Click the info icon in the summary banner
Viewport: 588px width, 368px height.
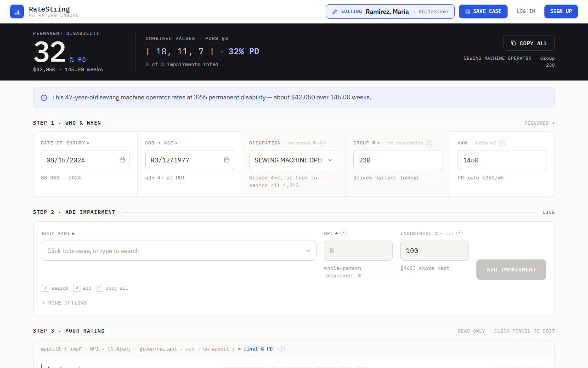[x=44, y=98]
